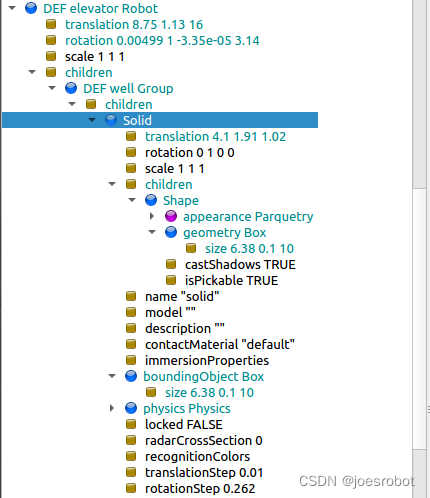Screen dimensions: 430x498
Task: Collapse the Robot's children field arrow
Action: click(32, 72)
